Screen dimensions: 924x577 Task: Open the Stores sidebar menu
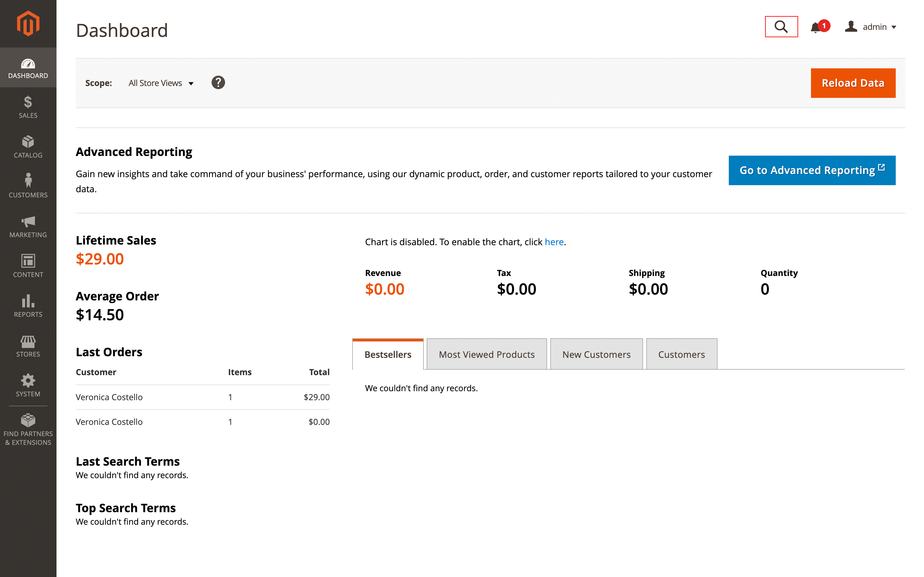point(28,346)
